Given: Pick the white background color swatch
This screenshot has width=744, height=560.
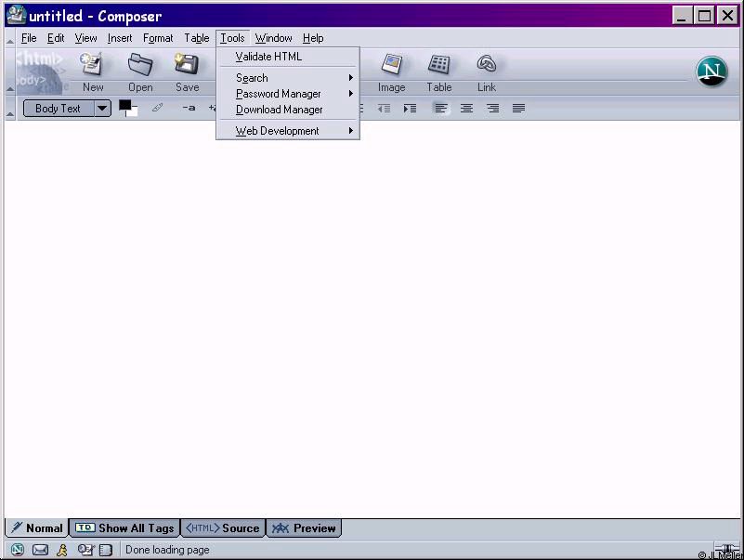Looking at the screenshot, I should 133,112.
